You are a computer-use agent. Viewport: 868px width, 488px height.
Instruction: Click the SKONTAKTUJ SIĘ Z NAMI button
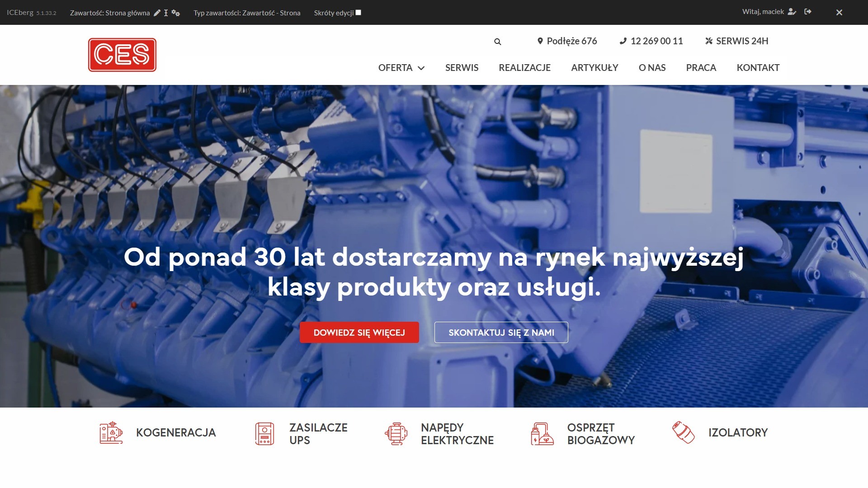tap(501, 333)
